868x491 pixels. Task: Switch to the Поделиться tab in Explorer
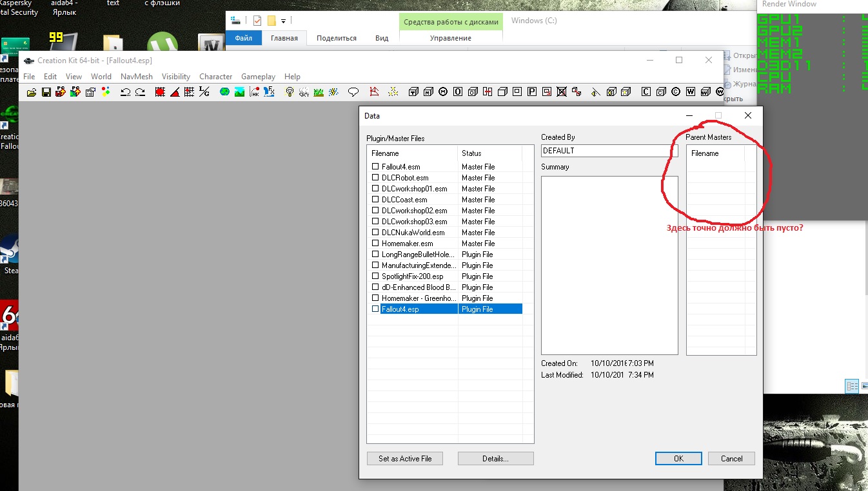pyautogui.click(x=337, y=38)
